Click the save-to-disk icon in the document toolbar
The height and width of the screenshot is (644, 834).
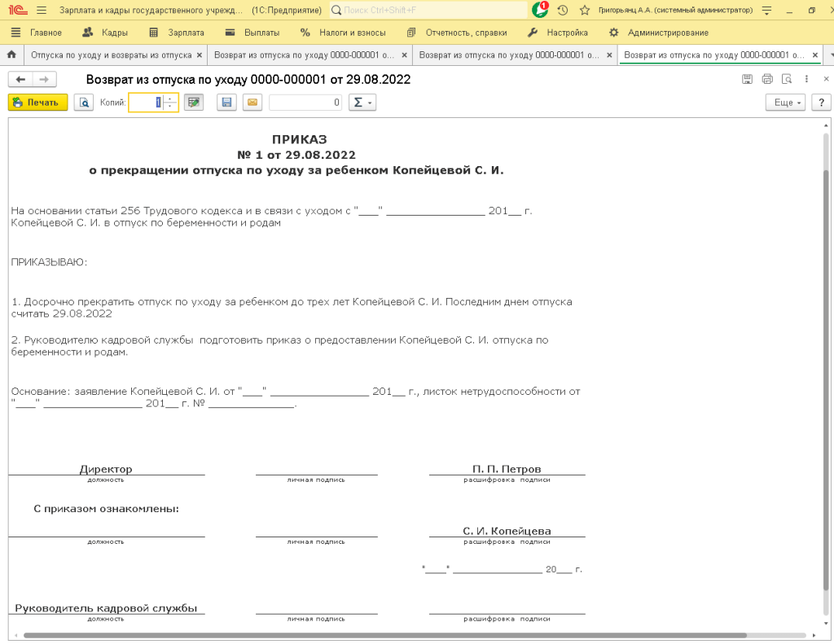click(x=227, y=103)
